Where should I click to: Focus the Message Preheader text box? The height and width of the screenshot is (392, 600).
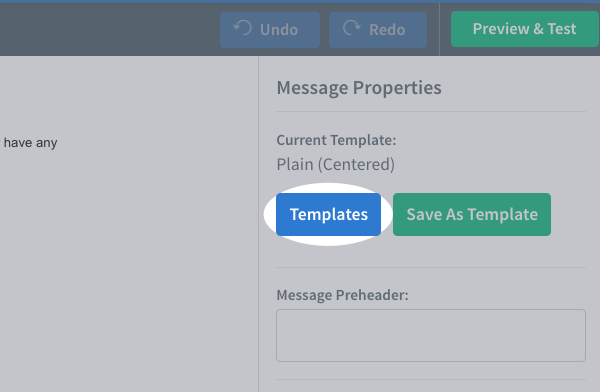(431, 335)
